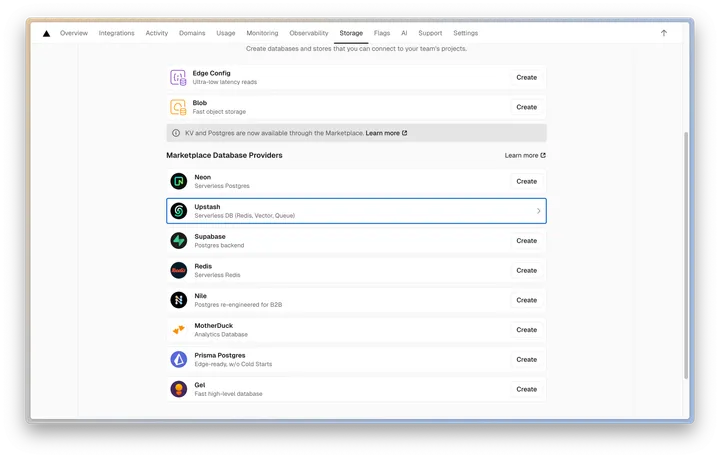The width and height of the screenshot is (720, 458).
Task: Click the up arrow icon in the top bar
Action: 664,33
